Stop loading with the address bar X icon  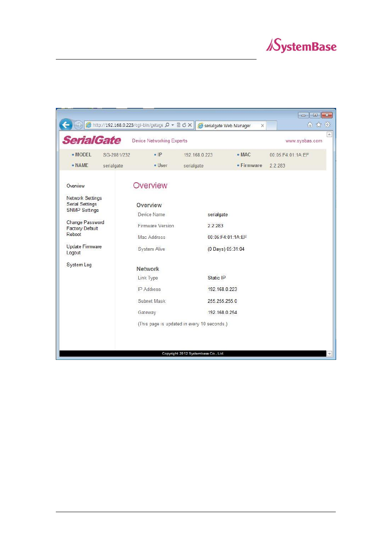[x=190, y=125]
